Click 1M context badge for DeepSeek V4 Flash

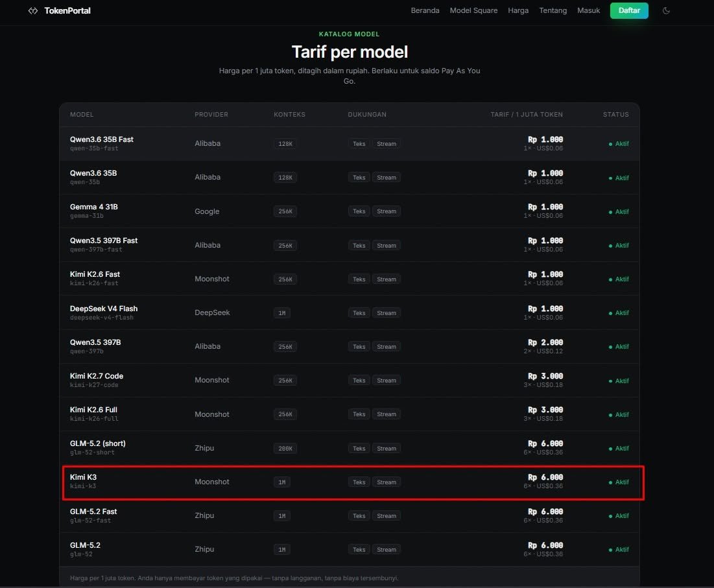tap(282, 313)
